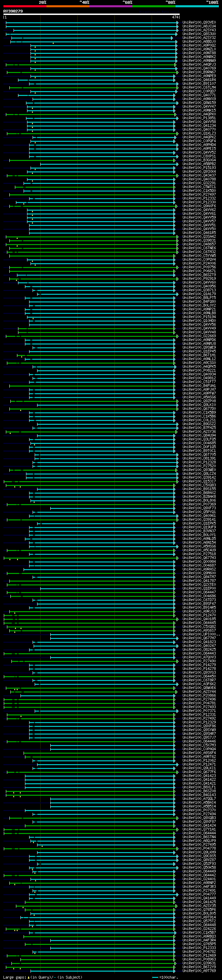
Task: Select the UniRef100_C8XPS1 label
Action: click(199, 156)
